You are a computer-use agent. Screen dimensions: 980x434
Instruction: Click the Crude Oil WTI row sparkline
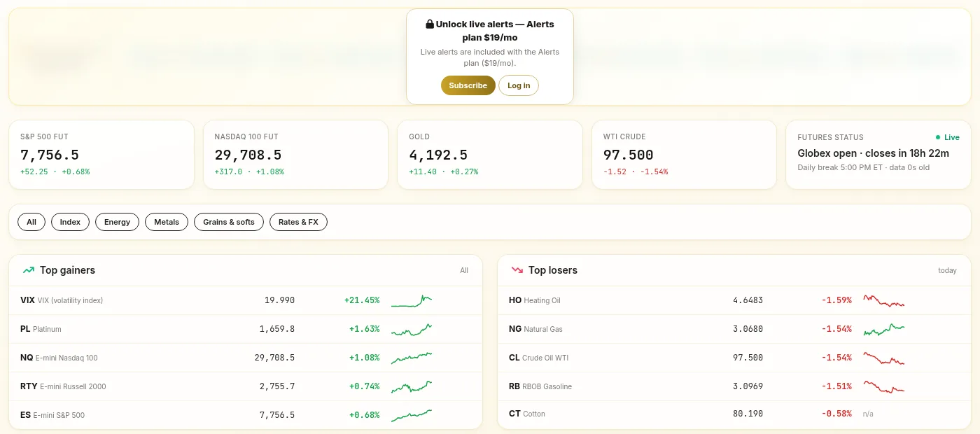(x=884, y=358)
